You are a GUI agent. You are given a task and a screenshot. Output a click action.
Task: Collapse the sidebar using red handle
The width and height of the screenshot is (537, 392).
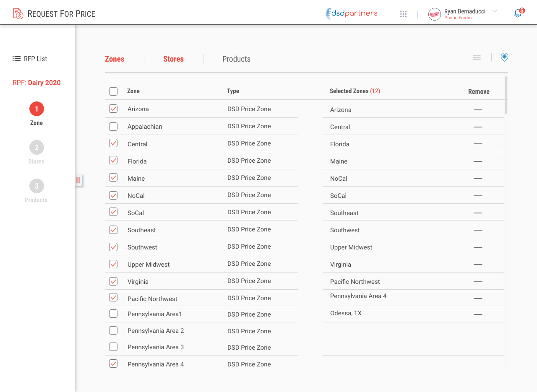pyautogui.click(x=78, y=180)
